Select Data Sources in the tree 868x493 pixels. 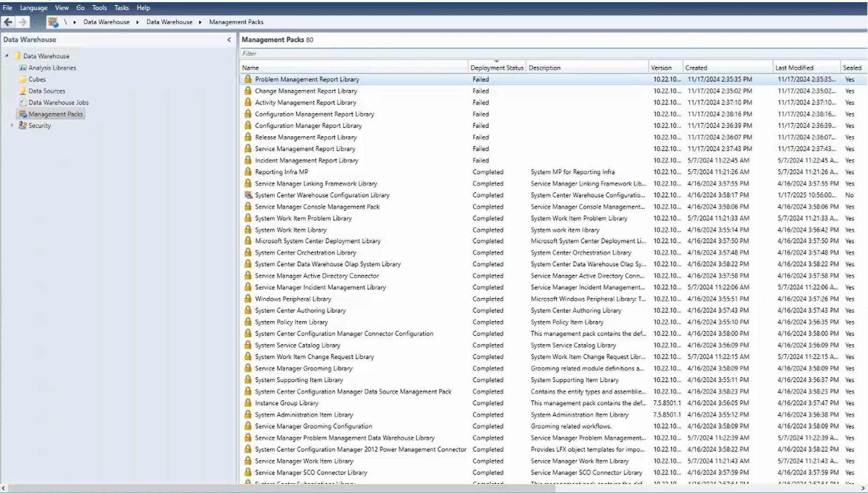point(47,91)
